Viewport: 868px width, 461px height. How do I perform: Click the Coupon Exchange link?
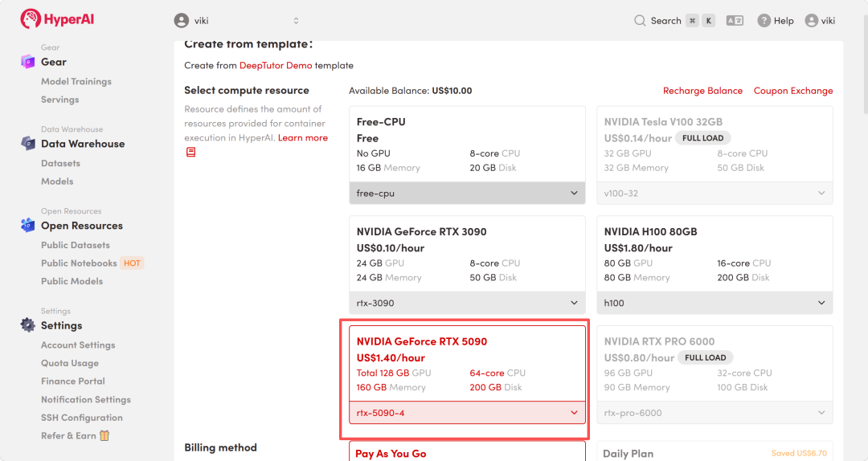point(793,91)
